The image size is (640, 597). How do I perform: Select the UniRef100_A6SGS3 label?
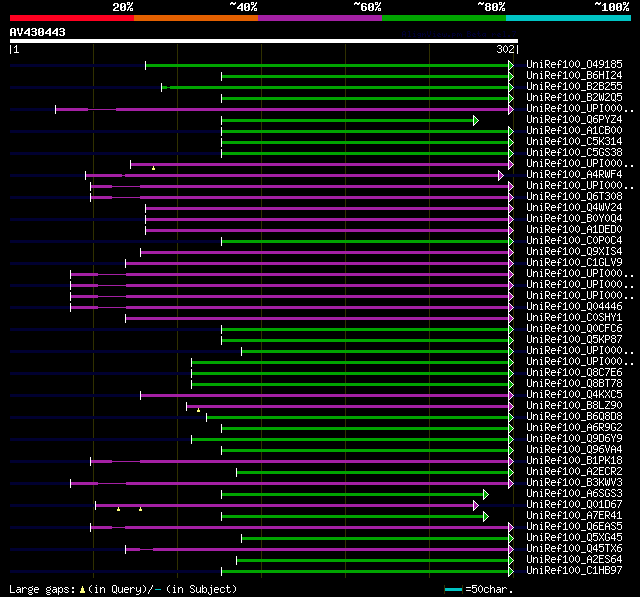pyautogui.click(x=574, y=494)
